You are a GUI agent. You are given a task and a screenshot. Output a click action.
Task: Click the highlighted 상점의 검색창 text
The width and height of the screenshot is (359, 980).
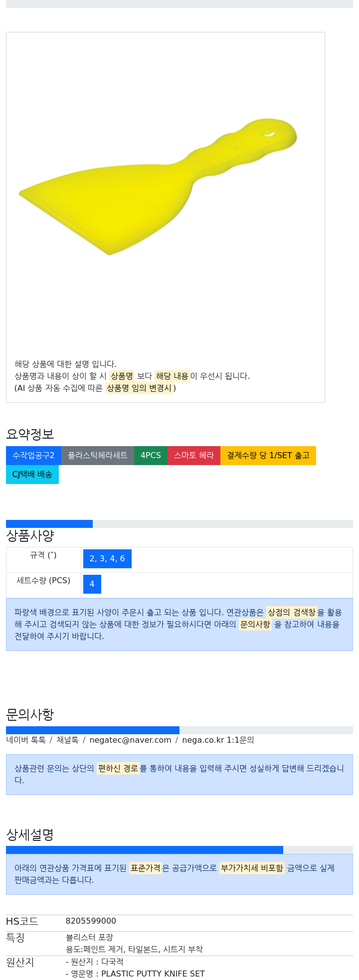click(x=292, y=612)
